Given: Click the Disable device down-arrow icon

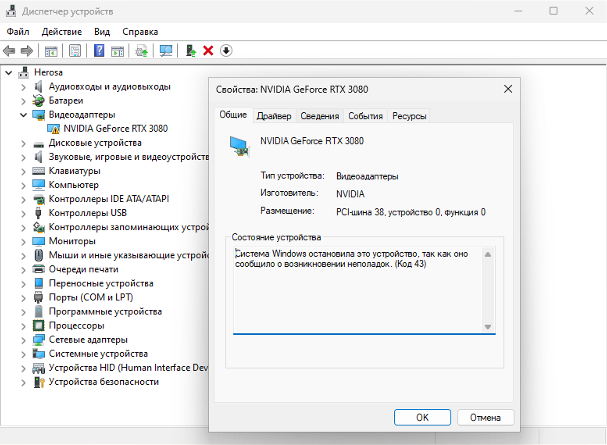Looking at the screenshot, I should tap(226, 51).
